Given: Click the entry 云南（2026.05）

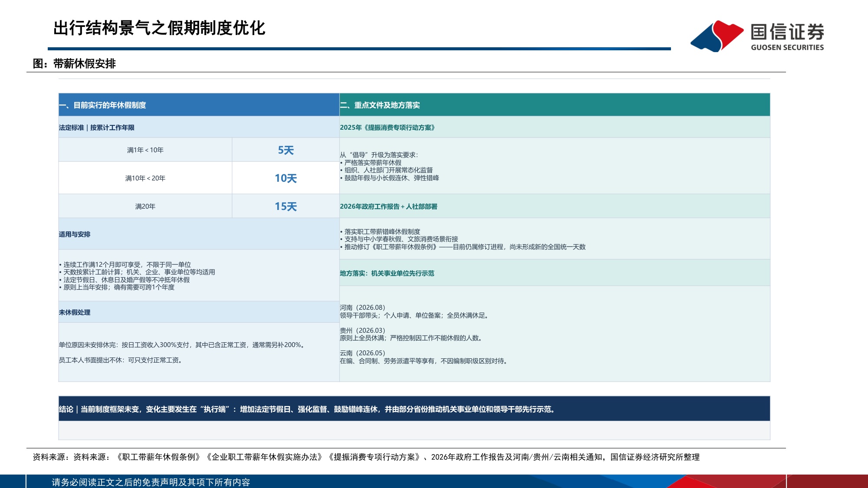Looking at the screenshot, I should [x=362, y=353].
